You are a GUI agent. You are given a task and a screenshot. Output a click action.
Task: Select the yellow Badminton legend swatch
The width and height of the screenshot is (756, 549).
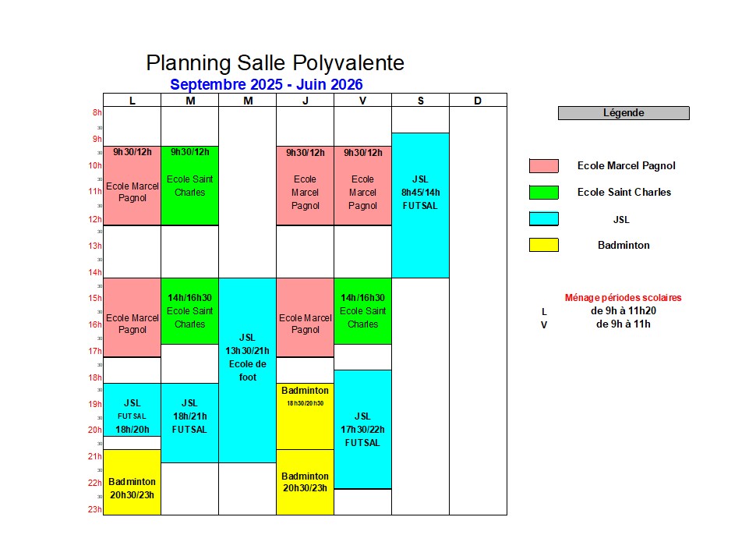543,245
